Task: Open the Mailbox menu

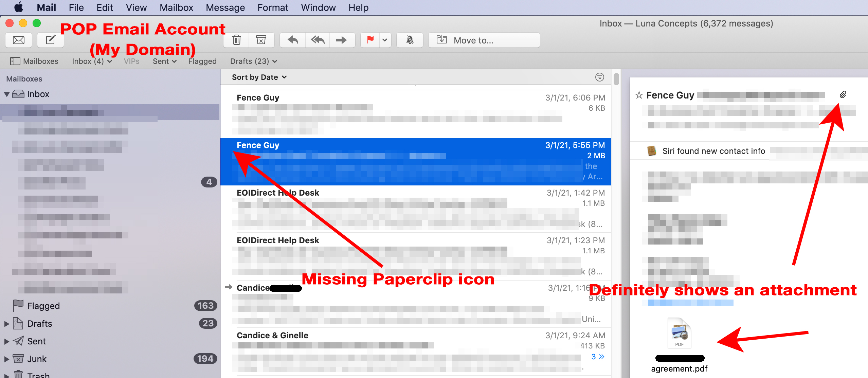Action: pyautogui.click(x=176, y=7)
